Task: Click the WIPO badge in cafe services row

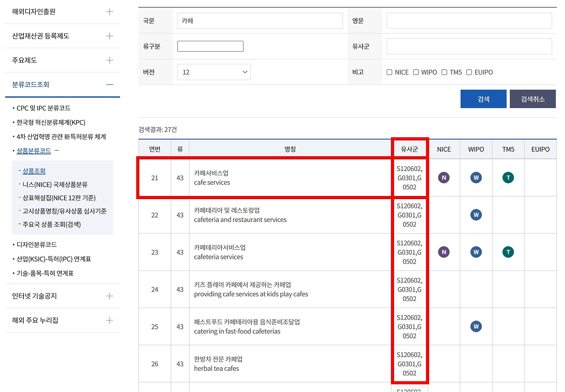Action: pyautogui.click(x=476, y=178)
